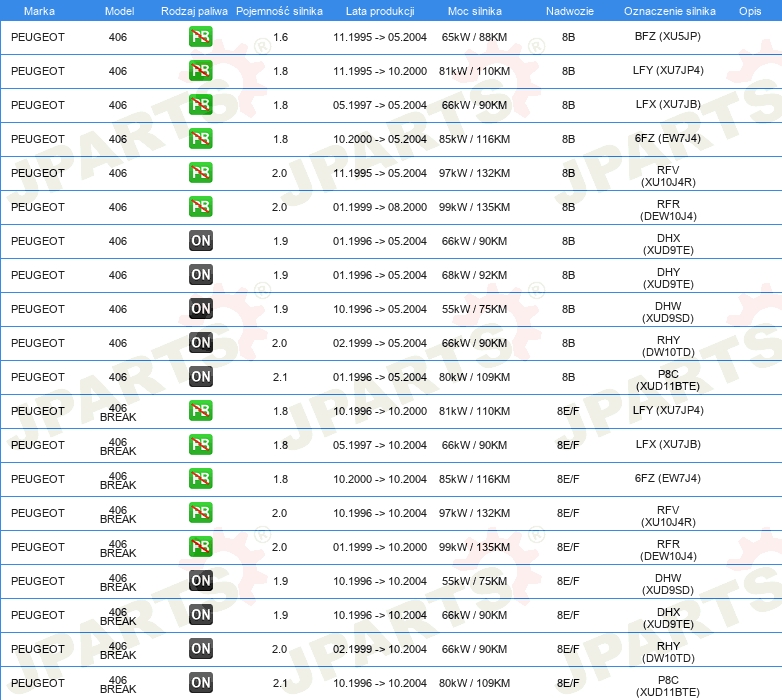Select date range 05.1997 -> 10.2004
Screen dimensions: 782x700
pos(380,445)
